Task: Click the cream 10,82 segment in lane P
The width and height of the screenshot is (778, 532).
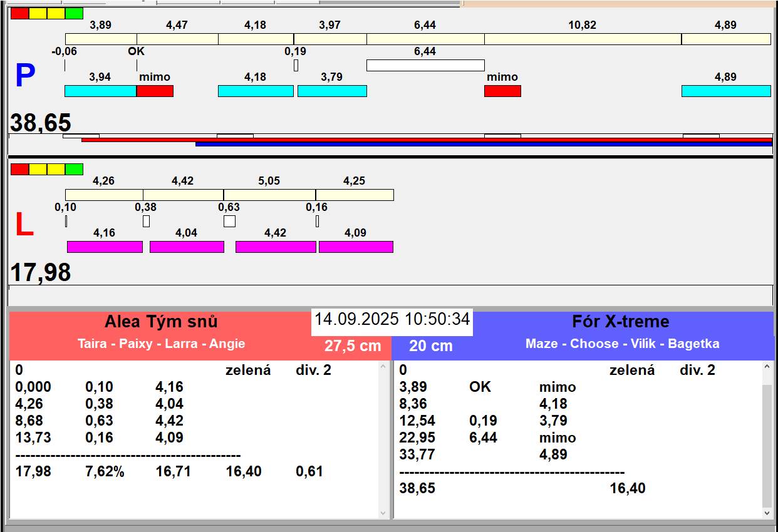Action: (583, 39)
